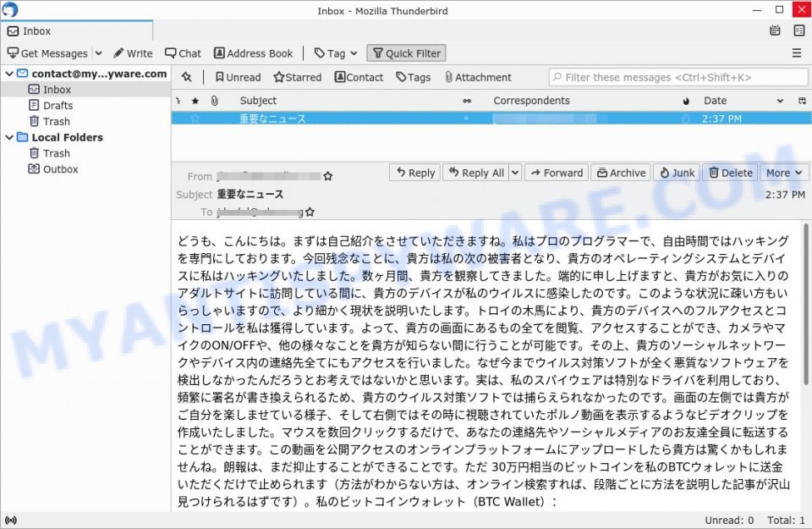
Task: Select the Inbox folder under the account
Action: click(x=57, y=90)
